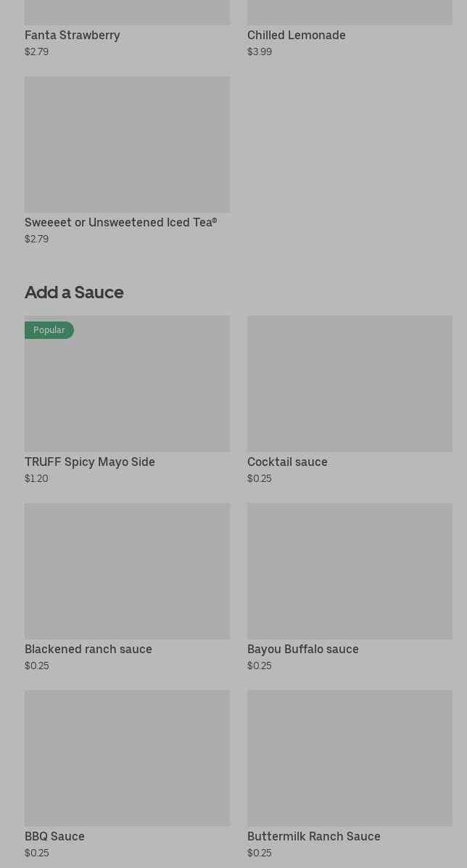The image size is (467, 868).
Task: Open the Cocktail sauce title
Action: tap(287, 462)
